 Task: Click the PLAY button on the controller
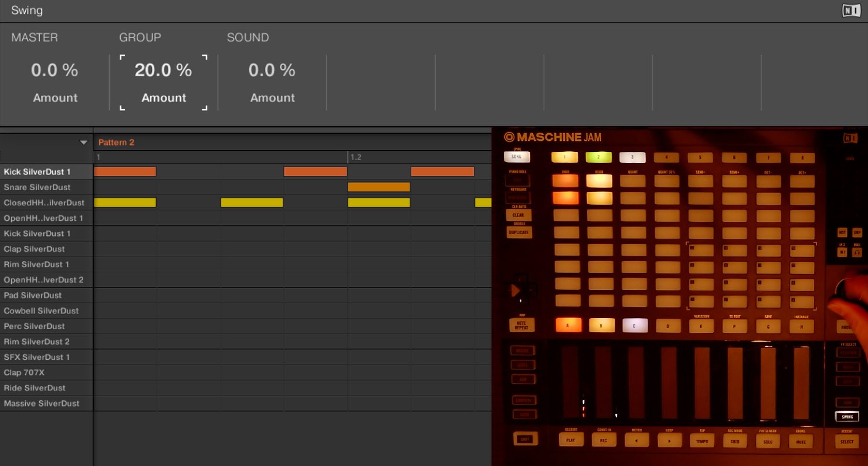pyautogui.click(x=571, y=440)
